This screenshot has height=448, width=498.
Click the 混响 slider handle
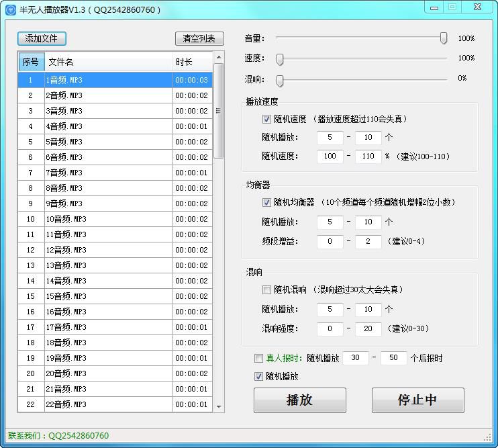(x=280, y=81)
